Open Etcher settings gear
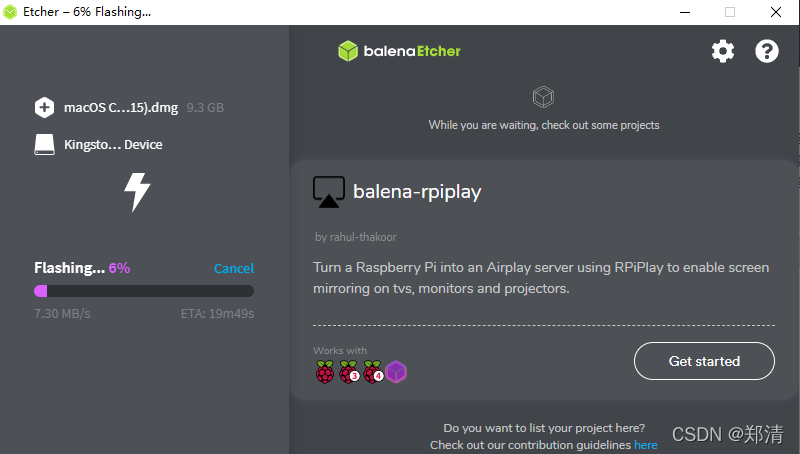The image size is (800, 454). 723,51
